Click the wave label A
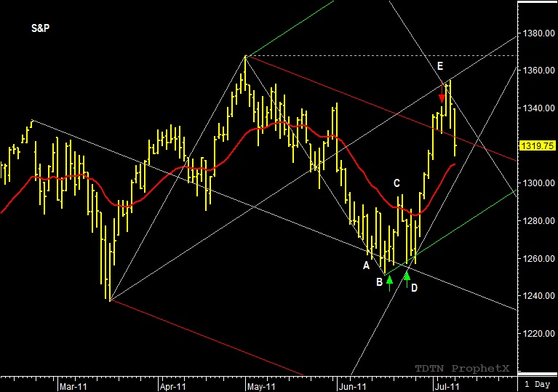This screenshot has width=558, height=392. pyautogui.click(x=366, y=265)
